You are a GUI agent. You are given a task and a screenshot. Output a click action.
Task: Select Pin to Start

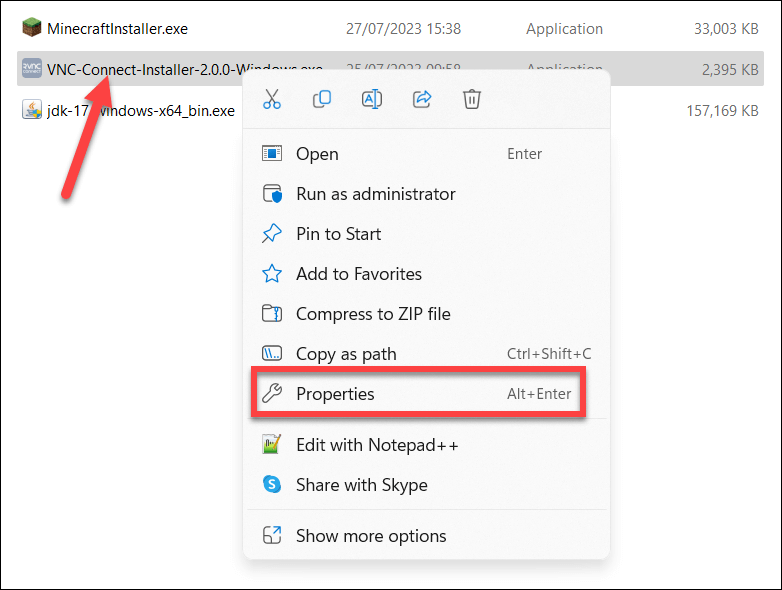338,234
